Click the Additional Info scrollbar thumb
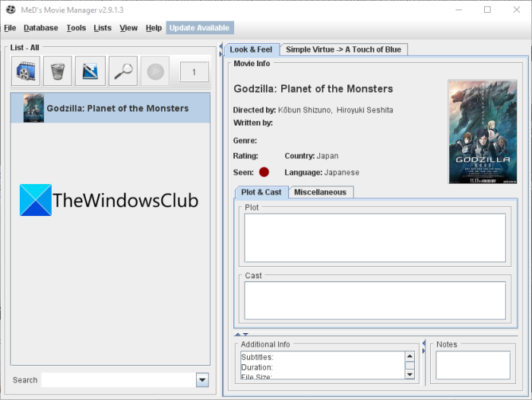This screenshot has width=532, height=400. [x=410, y=365]
